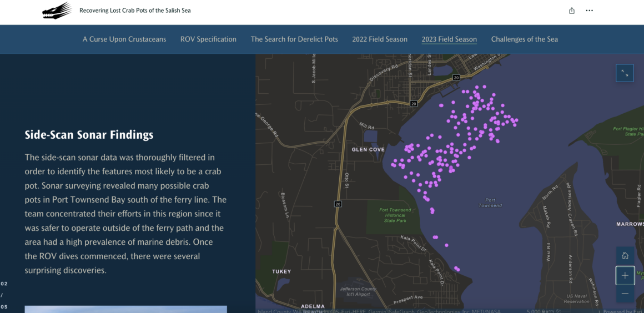Click the image thumbnail below the text
The height and width of the screenshot is (313, 644).
pos(125,309)
